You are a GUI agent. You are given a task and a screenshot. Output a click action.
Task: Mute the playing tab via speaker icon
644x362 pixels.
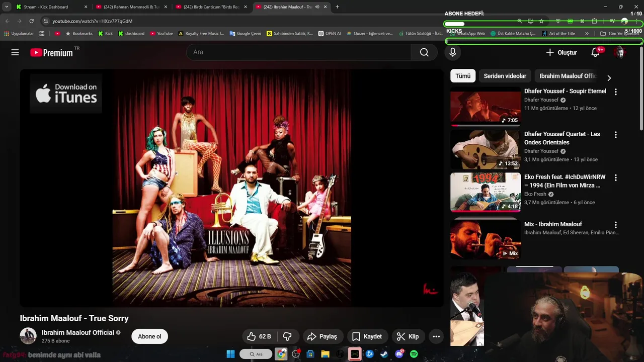[317, 7]
